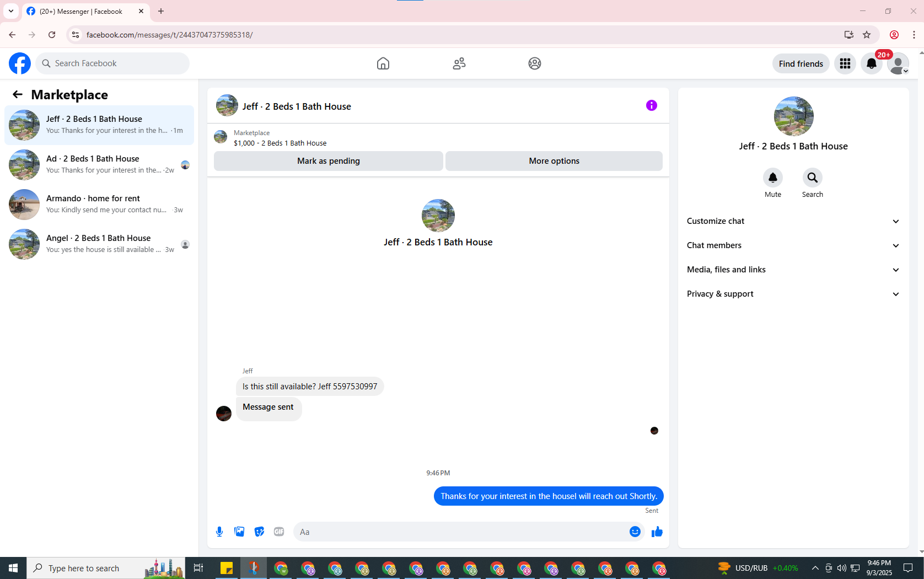Focus the Search Facebook field

[x=112, y=63]
